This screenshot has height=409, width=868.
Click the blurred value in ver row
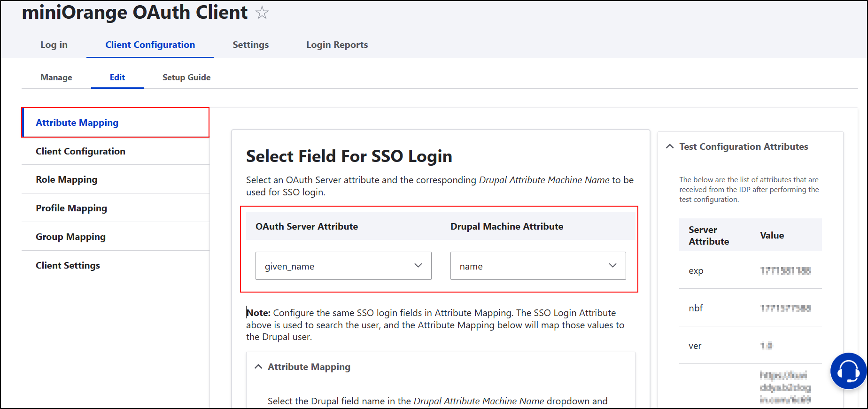pyautogui.click(x=766, y=346)
